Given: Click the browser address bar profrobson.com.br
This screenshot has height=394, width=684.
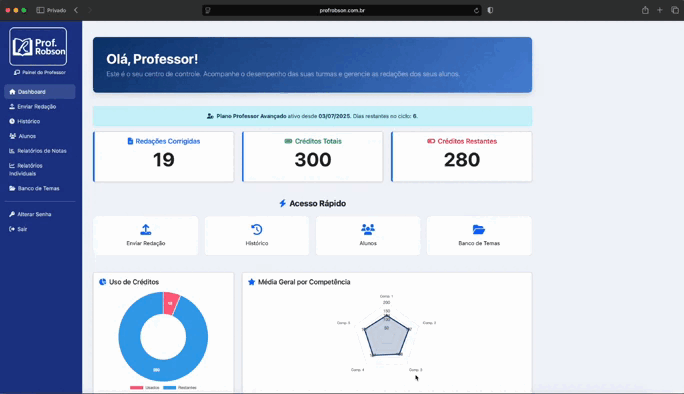Looking at the screenshot, I should [342, 10].
